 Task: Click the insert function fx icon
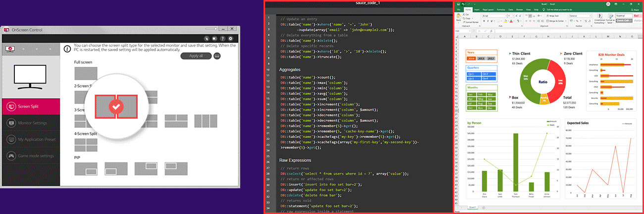[491, 31]
